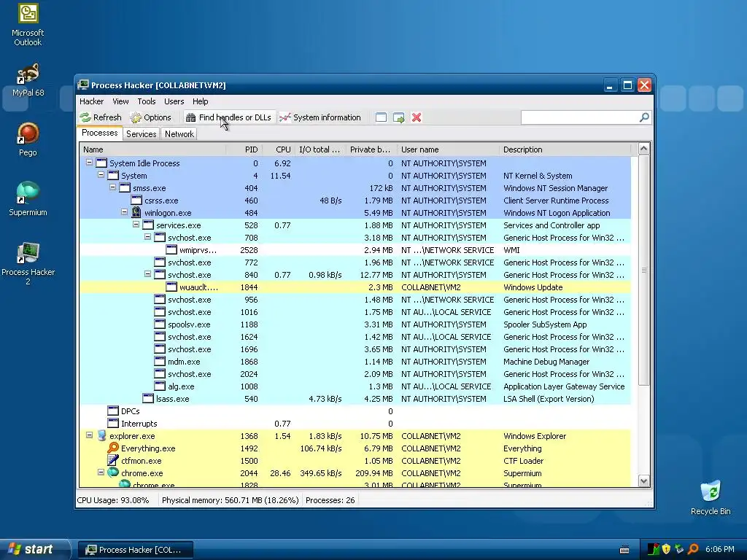Select the Processes tab
This screenshot has height=560, width=747.
click(x=99, y=133)
